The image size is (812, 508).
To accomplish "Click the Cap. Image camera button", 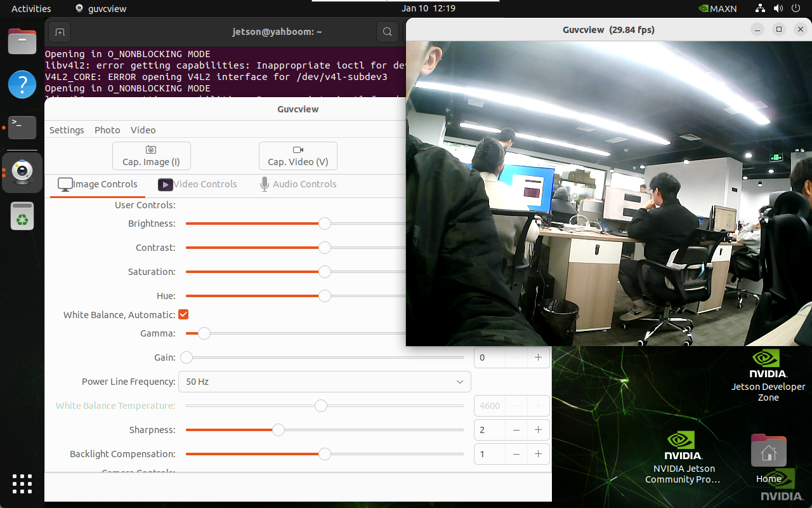I will tap(151, 156).
